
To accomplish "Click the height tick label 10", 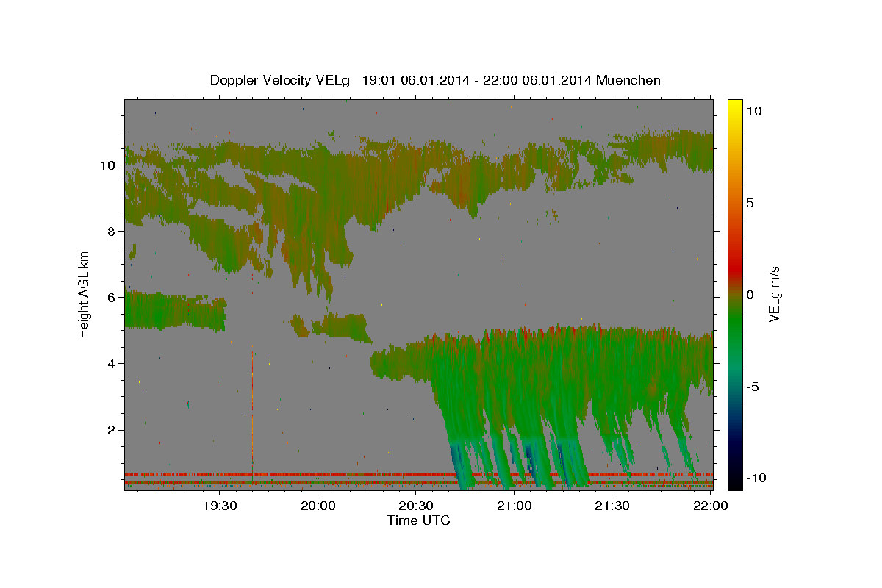I will point(109,165).
